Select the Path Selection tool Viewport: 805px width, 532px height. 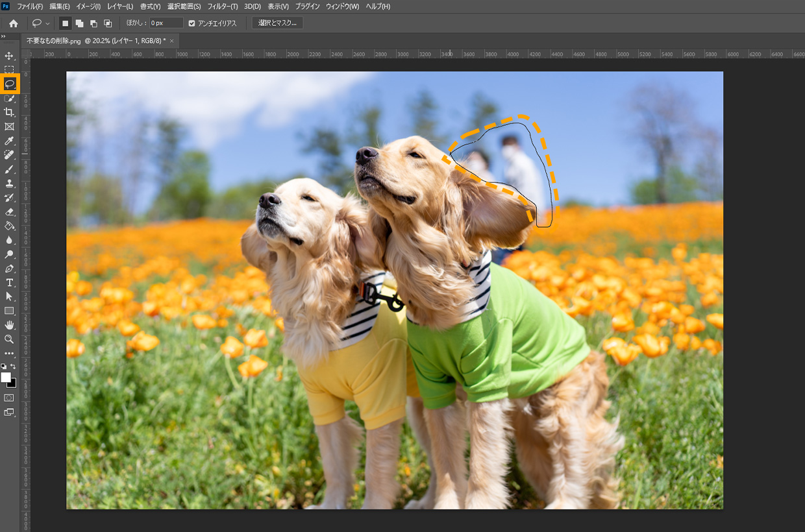(9, 296)
